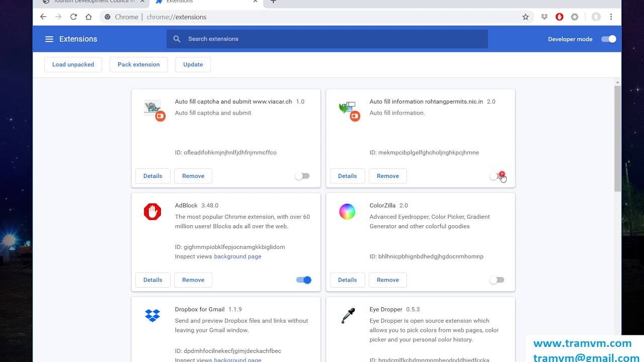Disable the AdBlock extension toggle
The width and height of the screenshot is (644, 362).
coord(303,280)
